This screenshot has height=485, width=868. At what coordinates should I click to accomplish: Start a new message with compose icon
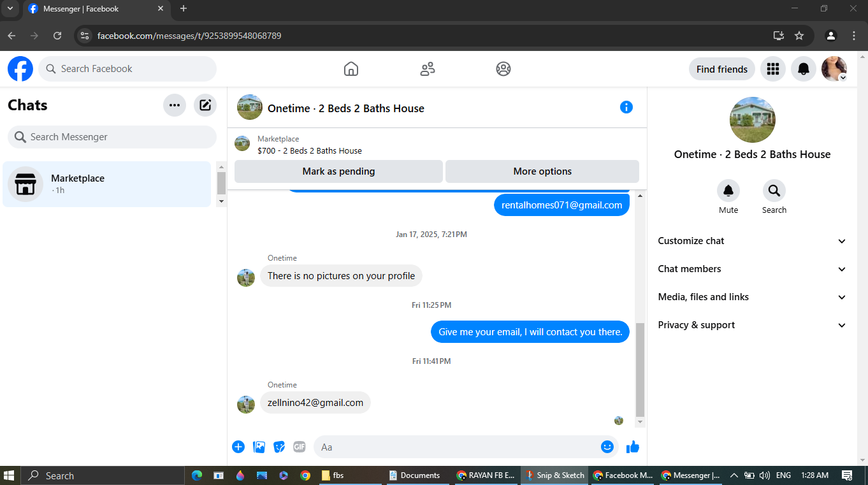[x=205, y=105]
